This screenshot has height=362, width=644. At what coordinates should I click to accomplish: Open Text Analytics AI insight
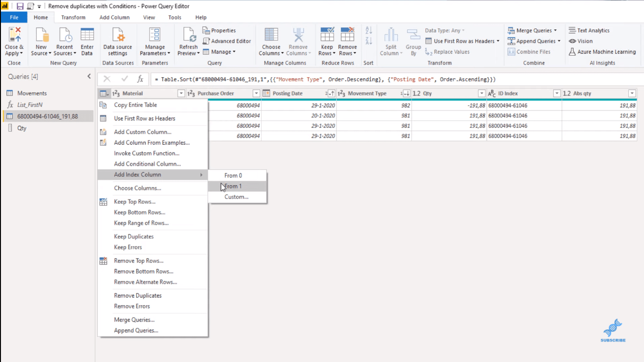pyautogui.click(x=589, y=30)
